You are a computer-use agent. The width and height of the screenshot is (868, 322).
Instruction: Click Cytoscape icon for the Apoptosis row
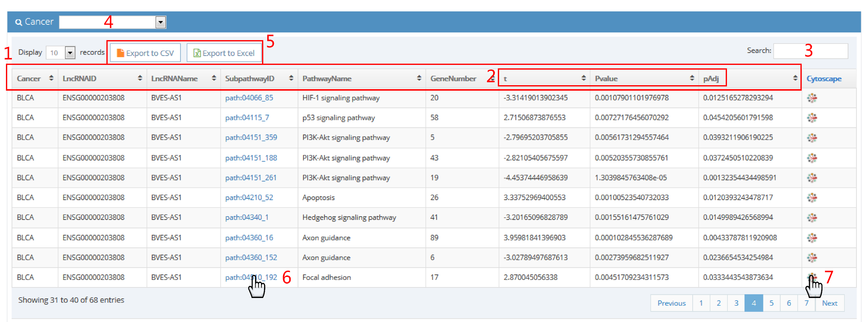click(812, 198)
